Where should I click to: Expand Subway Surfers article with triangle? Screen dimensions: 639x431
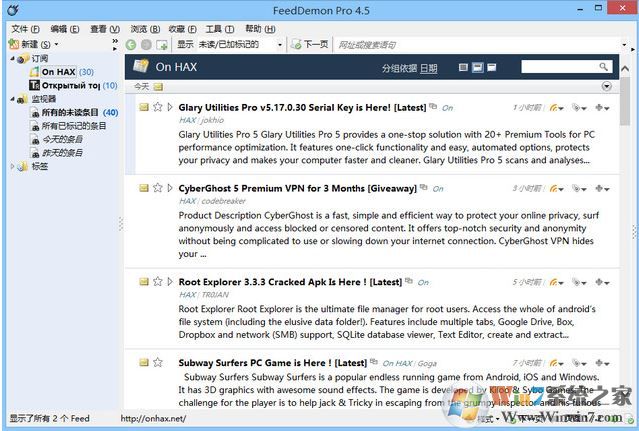171,362
